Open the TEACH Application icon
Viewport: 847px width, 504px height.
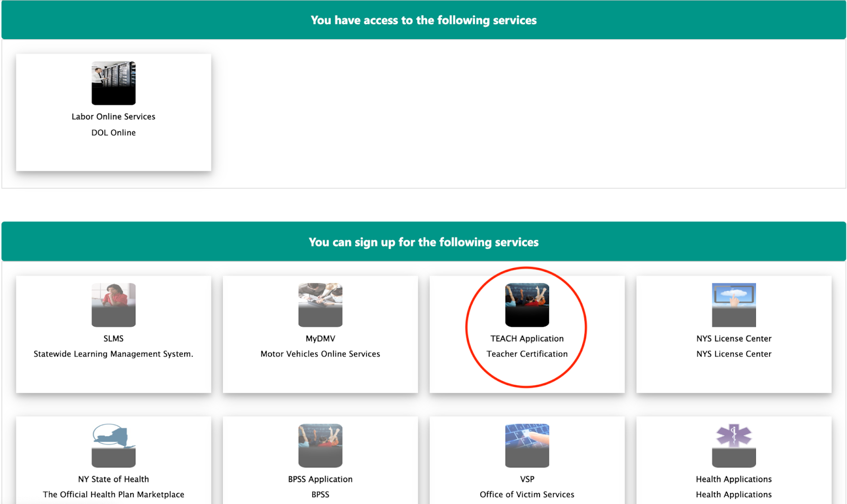[527, 305]
